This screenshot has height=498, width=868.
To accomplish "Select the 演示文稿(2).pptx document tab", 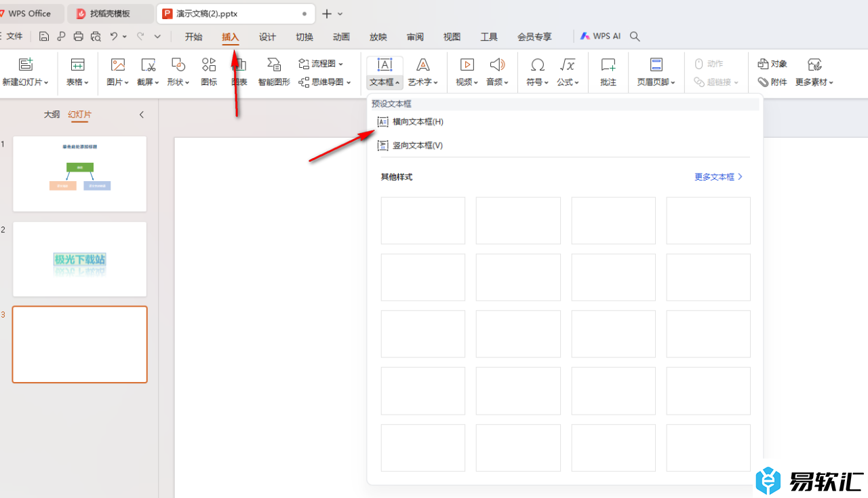I will point(235,14).
